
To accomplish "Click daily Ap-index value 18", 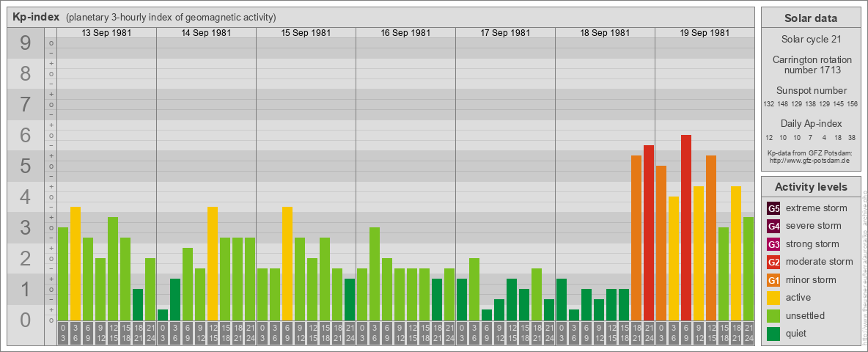I will click(837, 137).
